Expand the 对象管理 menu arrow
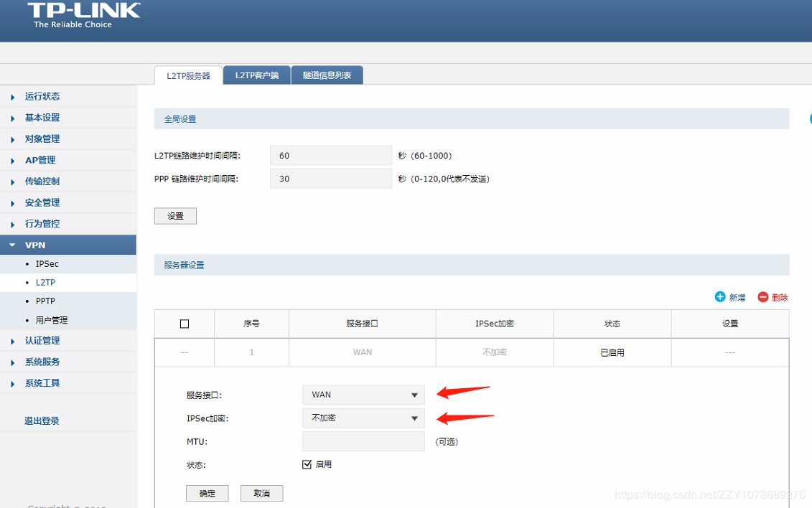Viewport: 812px width, 508px height. point(12,139)
